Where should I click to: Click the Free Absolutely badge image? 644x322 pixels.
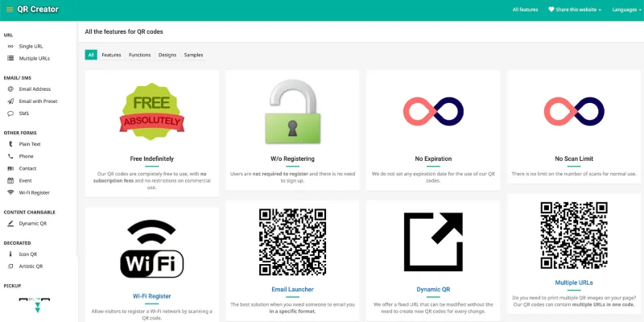(151, 111)
